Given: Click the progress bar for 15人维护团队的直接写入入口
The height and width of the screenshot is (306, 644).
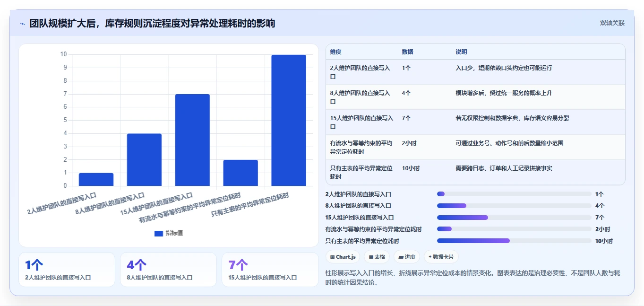Looking at the screenshot, I should point(514,218).
